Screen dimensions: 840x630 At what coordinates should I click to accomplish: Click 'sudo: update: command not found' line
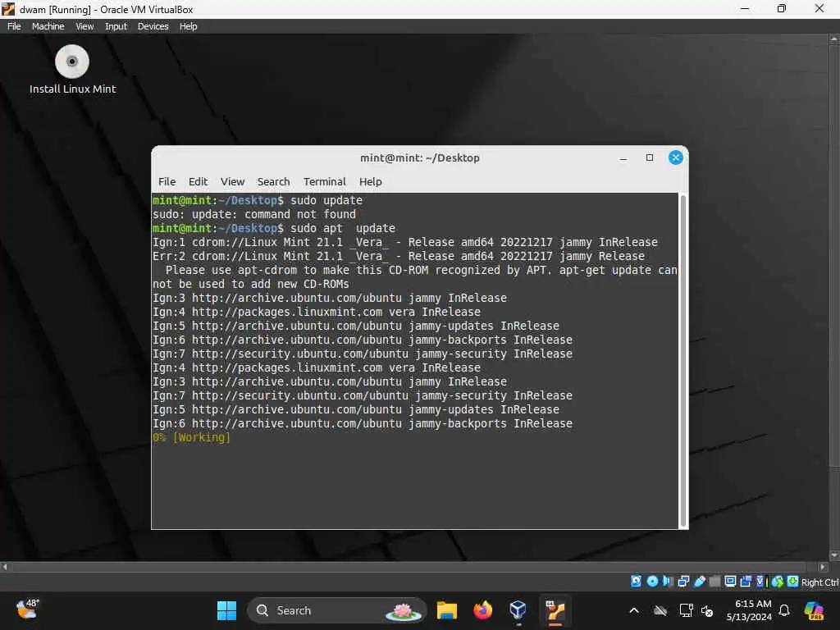254,214
